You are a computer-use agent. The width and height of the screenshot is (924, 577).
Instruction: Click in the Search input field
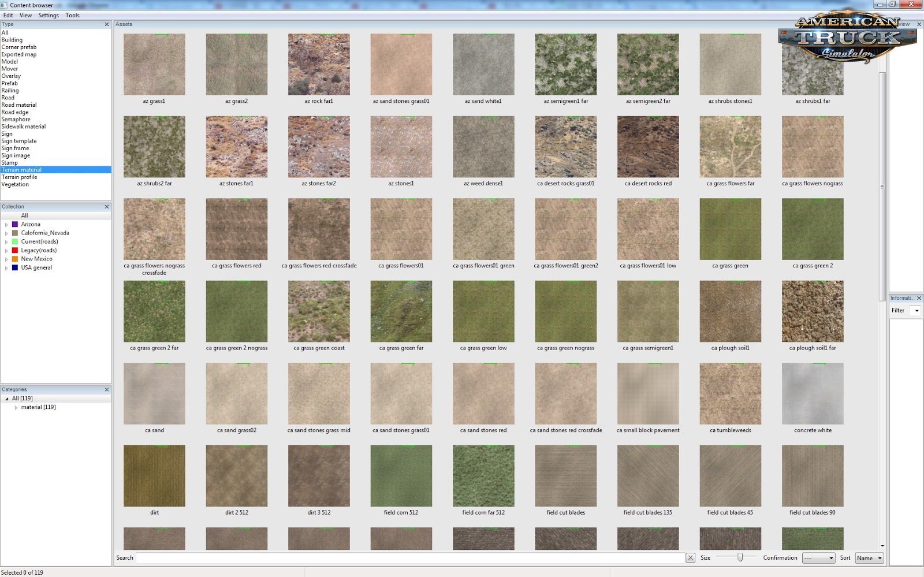click(410, 558)
